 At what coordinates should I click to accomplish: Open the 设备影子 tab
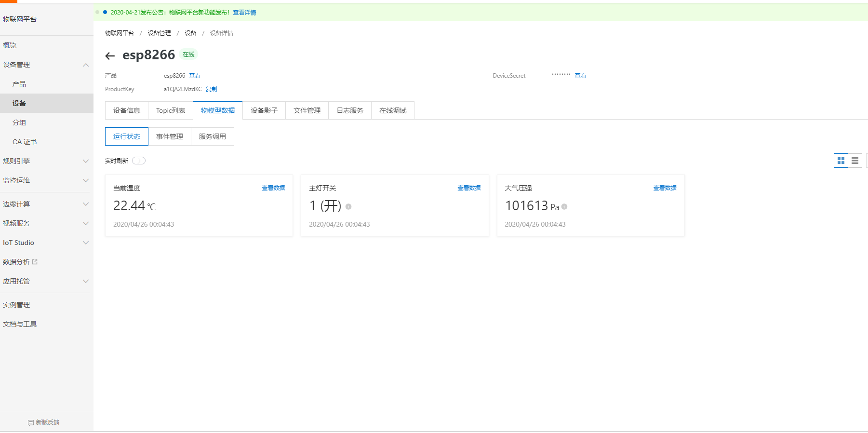264,110
